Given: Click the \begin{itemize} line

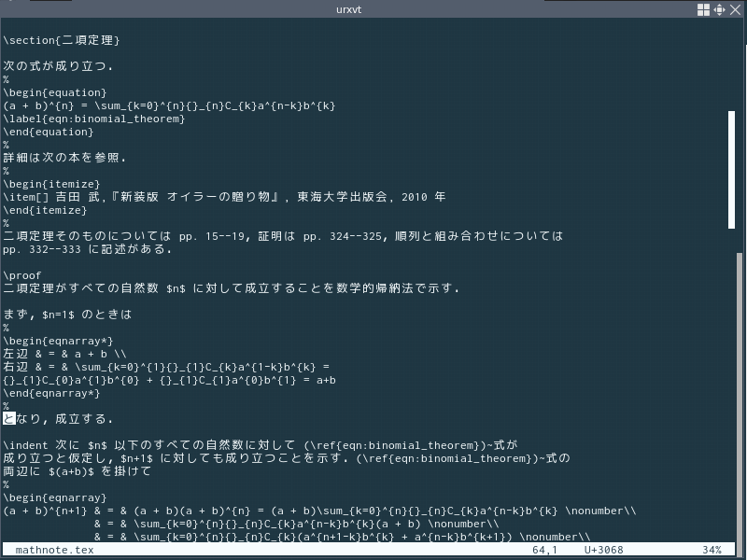Looking at the screenshot, I should pos(51,184).
